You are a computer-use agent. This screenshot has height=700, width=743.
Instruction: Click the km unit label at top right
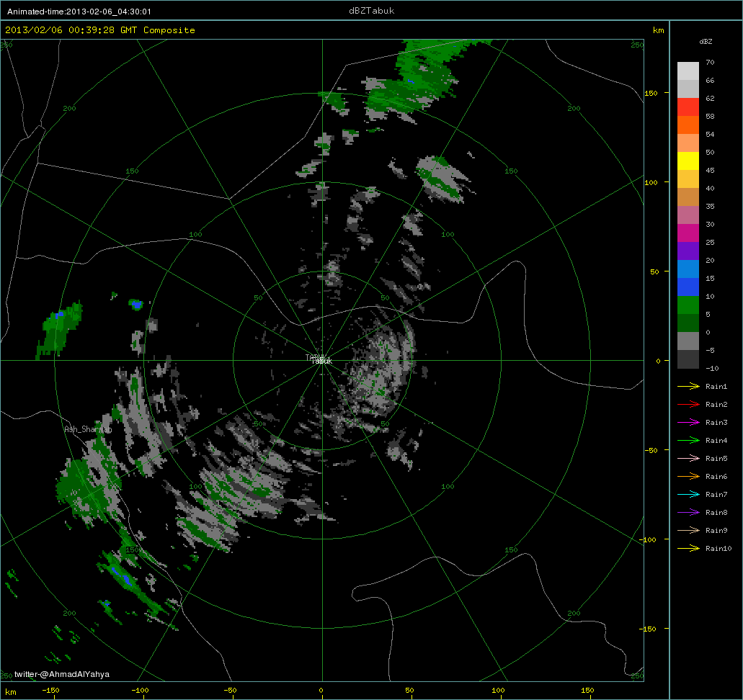658,30
